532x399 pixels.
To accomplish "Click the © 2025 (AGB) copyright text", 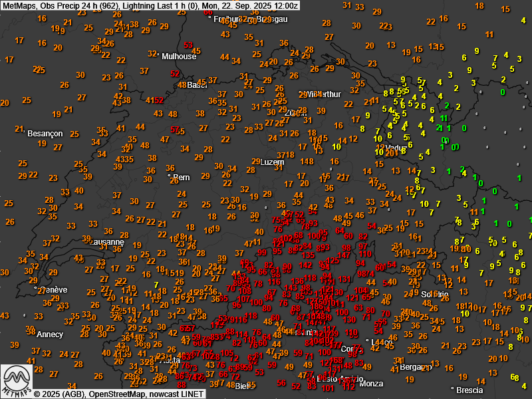I will (60, 394).
